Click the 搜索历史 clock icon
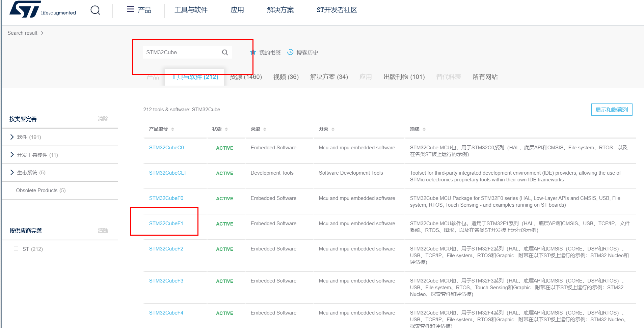The image size is (644, 328). tap(290, 52)
